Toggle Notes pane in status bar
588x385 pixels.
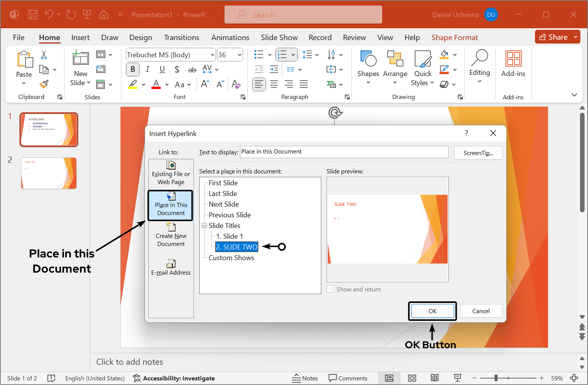point(305,378)
